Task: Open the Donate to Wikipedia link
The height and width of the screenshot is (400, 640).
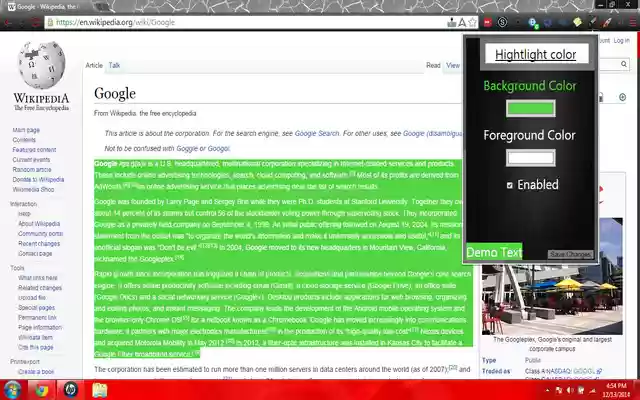Action: (x=38, y=180)
